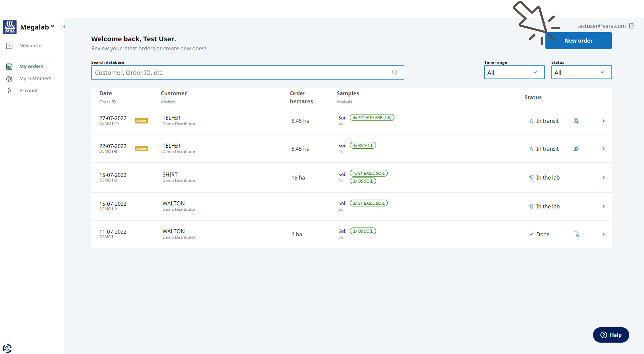The height and width of the screenshot is (354, 644).
Task: Click the logout icon beside testuser email
Action: pos(632,26)
